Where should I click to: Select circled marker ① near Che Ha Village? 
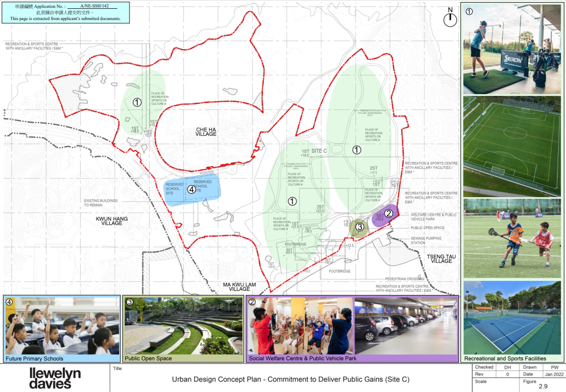(x=137, y=102)
